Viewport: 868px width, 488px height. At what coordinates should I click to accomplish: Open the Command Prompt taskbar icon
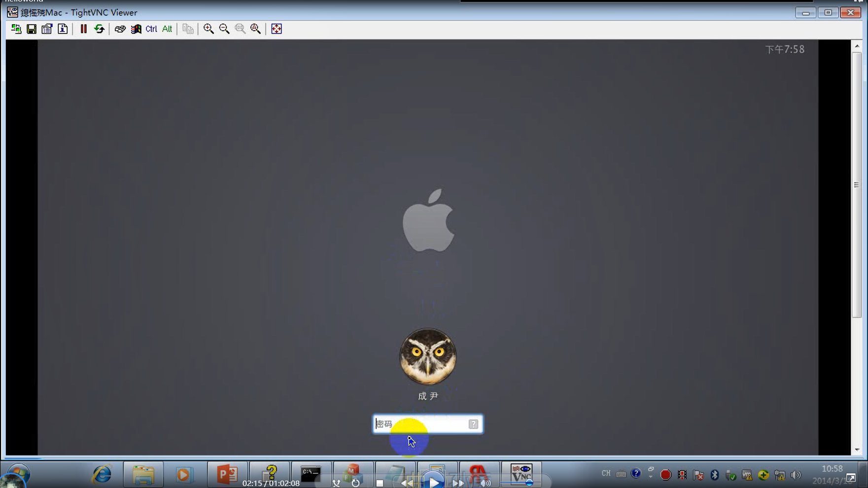[311, 475]
